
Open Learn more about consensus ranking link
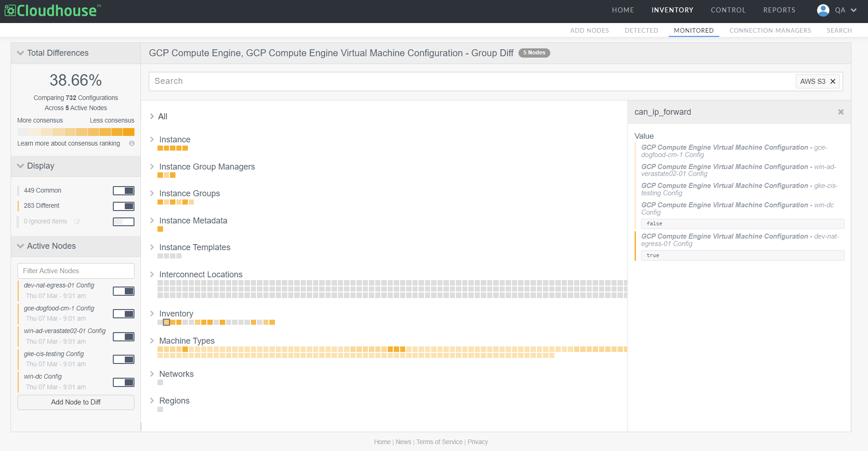click(69, 143)
